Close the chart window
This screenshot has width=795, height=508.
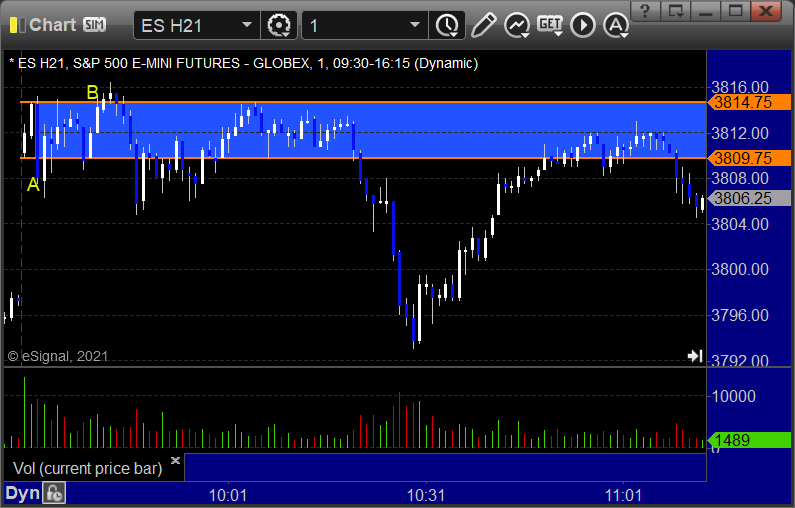pyautogui.click(x=766, y=11)
